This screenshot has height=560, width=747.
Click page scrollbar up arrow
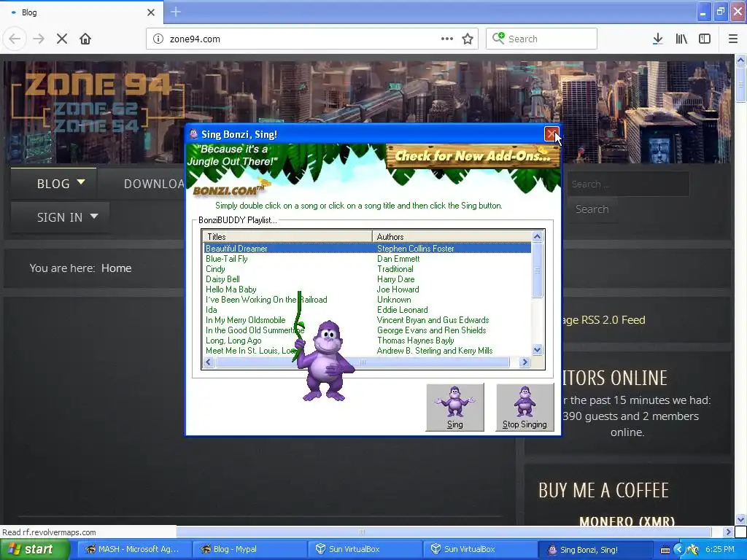[740, 60]
